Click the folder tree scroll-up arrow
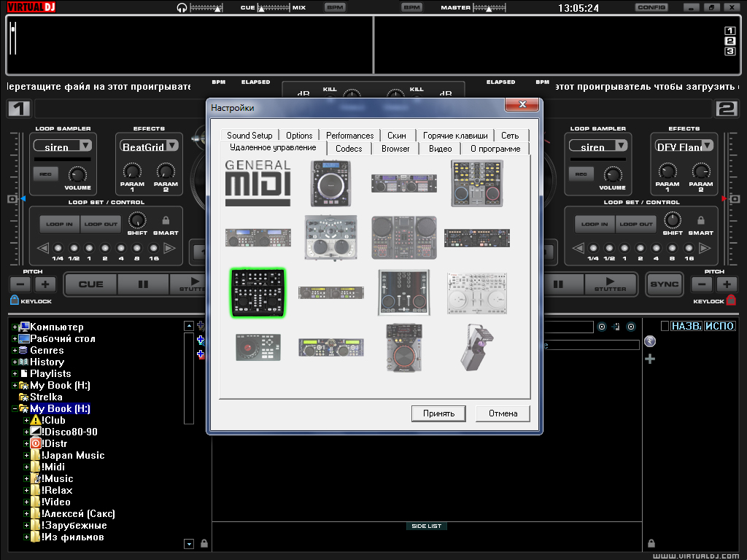This screenshot has width=747, height=560. 189,326
